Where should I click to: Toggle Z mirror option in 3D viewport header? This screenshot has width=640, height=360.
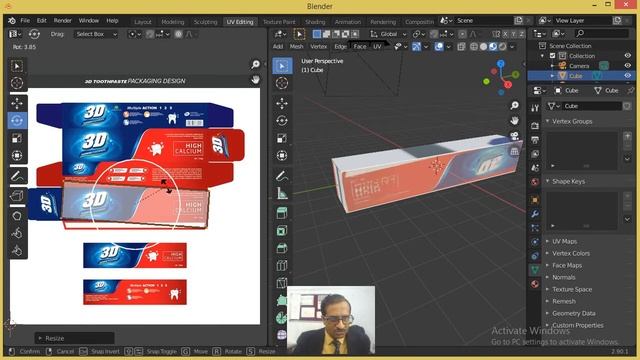pyautogui.click(x=521, y=34)
